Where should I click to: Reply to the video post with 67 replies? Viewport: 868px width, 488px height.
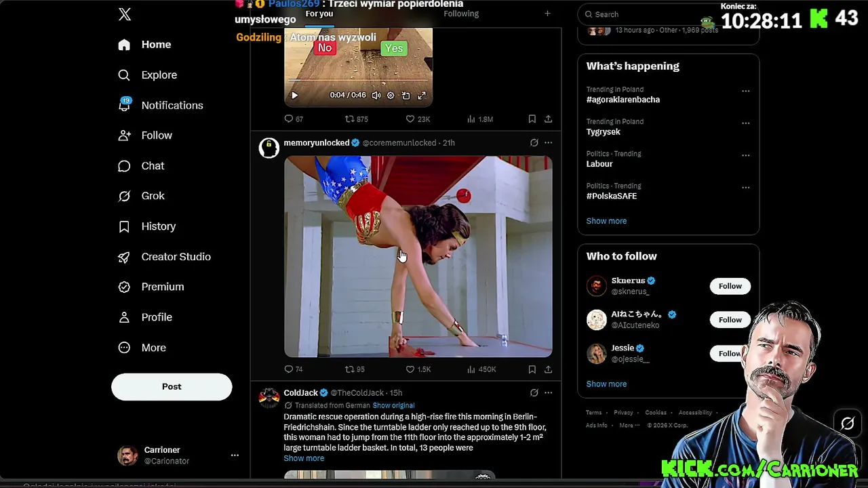(x=294, y=119)
